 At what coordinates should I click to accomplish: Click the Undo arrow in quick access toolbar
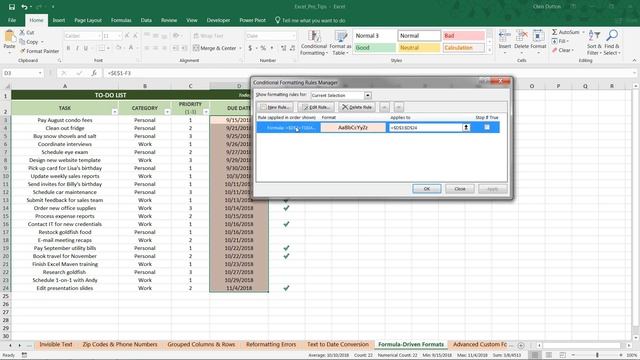pyautogui.click(x=24, y=7)
